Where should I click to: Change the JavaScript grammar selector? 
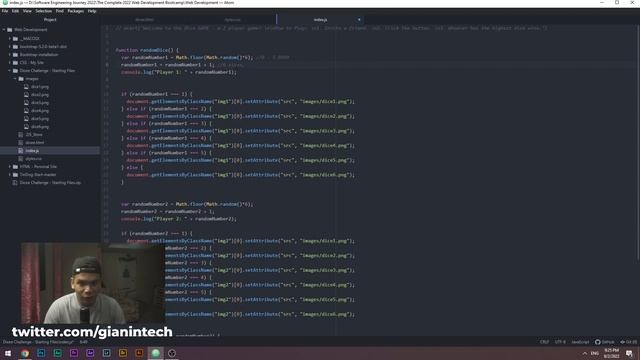pos(580,342)
